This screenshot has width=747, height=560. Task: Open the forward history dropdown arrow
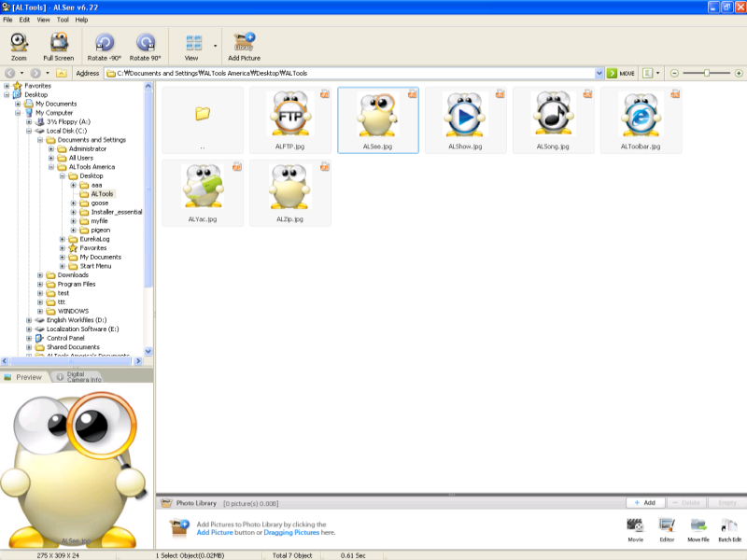pos(48,73)
